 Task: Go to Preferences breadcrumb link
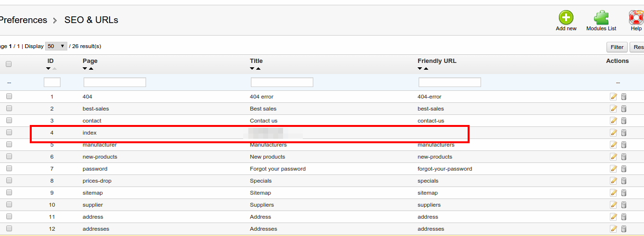[24, 20]
